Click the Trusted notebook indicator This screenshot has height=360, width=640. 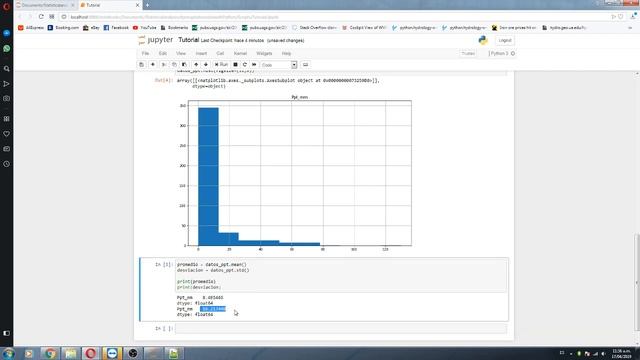(x=468, y=53)
